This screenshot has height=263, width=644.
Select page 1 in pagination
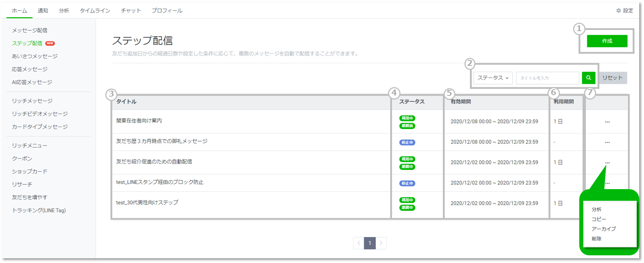[x=370, y=243]
